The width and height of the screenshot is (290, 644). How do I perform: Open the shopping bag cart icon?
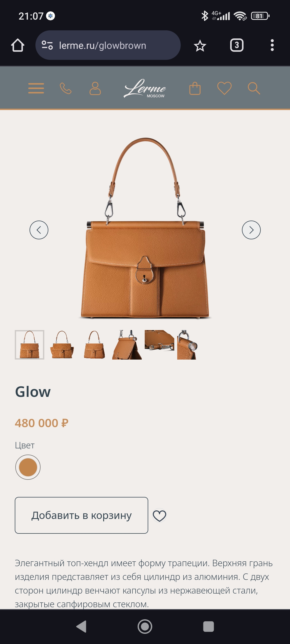pyautogui.click(x=195, y=88)
